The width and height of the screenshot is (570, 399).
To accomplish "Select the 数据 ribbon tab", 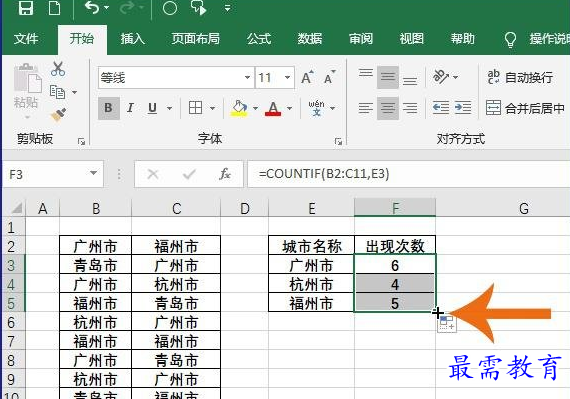I will pos(310,39).
